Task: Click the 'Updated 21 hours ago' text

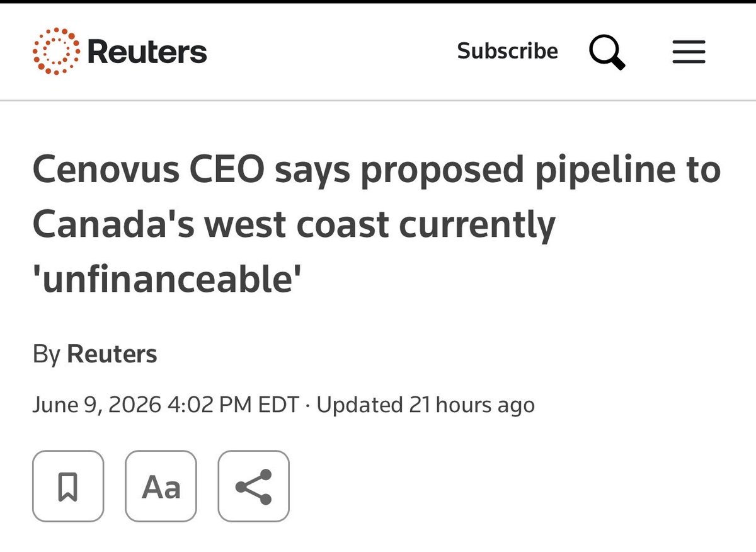Action: (425, 405)
